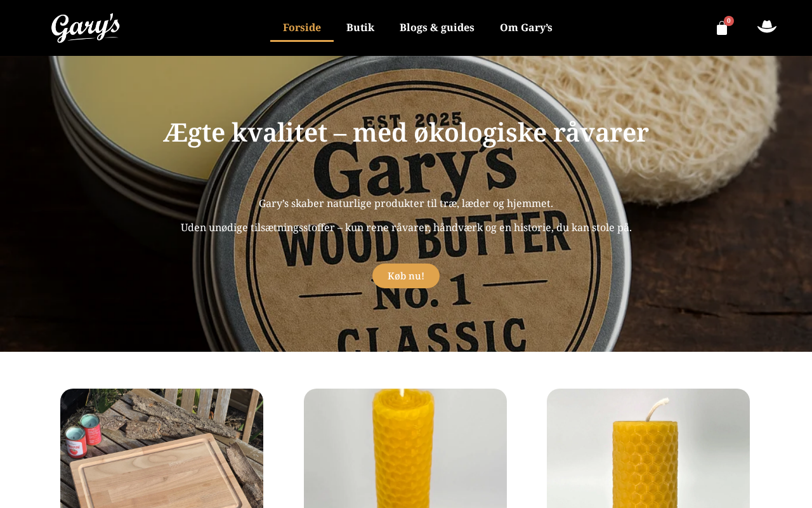Click the Ægte kvalitet hero headline
812x508 pixels.
click(x=406, y=132)
